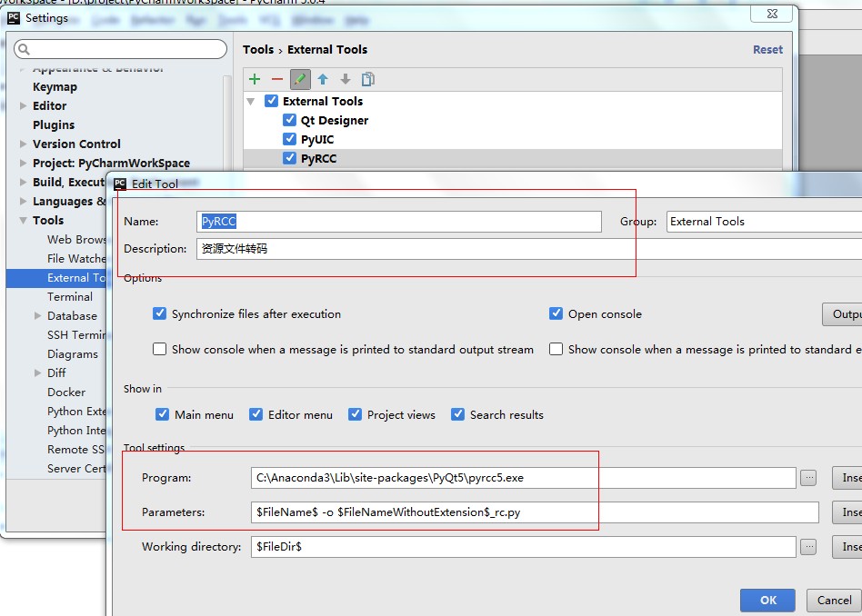Image resolution: width=862 pixels, height=616 pixels.
Task: Toggle Project views checkbox
Action: click(x=356, y=414)
